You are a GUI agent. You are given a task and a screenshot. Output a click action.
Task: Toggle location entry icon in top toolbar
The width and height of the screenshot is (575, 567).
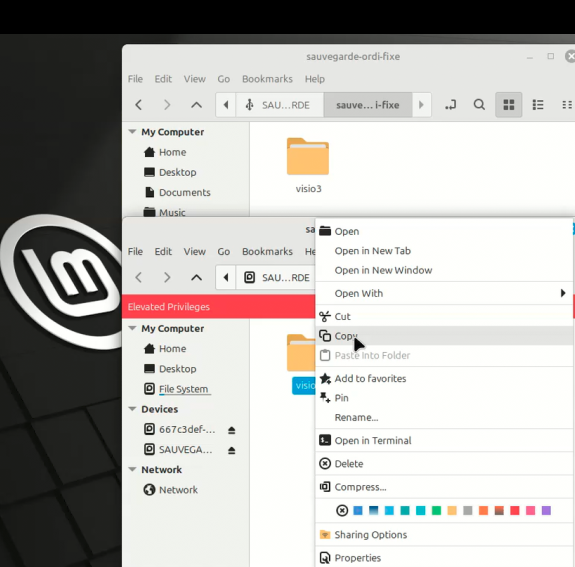click(x=451, y=105)
